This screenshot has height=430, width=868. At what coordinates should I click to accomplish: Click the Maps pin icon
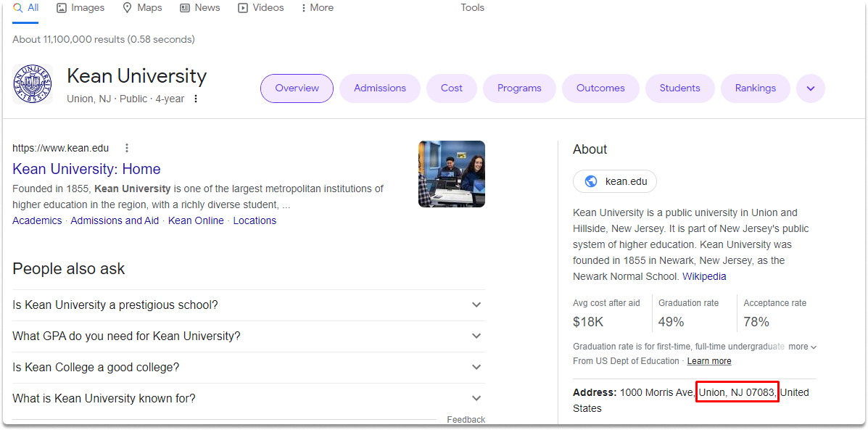point(128,8)
